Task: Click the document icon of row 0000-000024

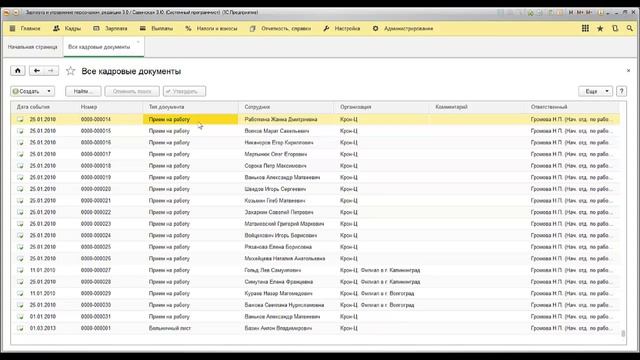Action: pos(20,236)
